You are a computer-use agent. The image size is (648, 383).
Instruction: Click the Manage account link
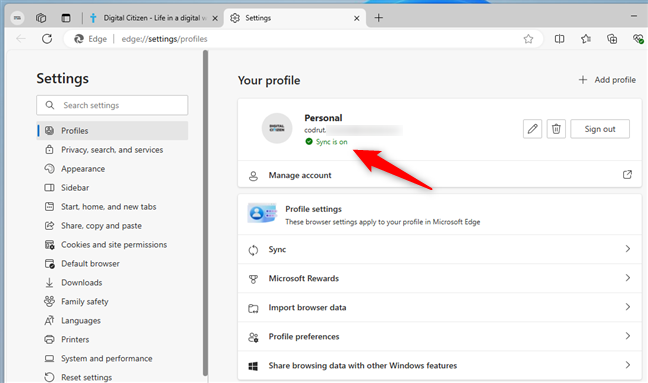300,175
